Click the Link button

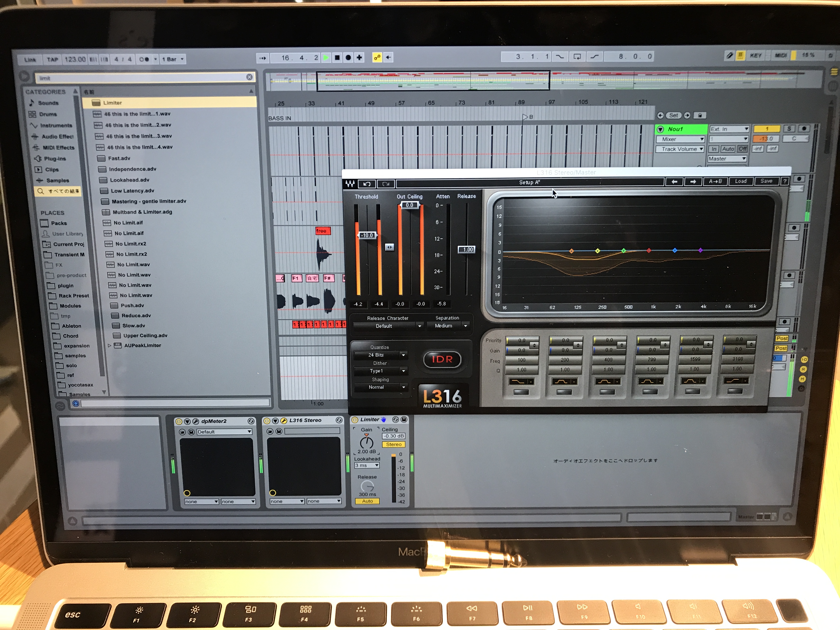[30, 60]
